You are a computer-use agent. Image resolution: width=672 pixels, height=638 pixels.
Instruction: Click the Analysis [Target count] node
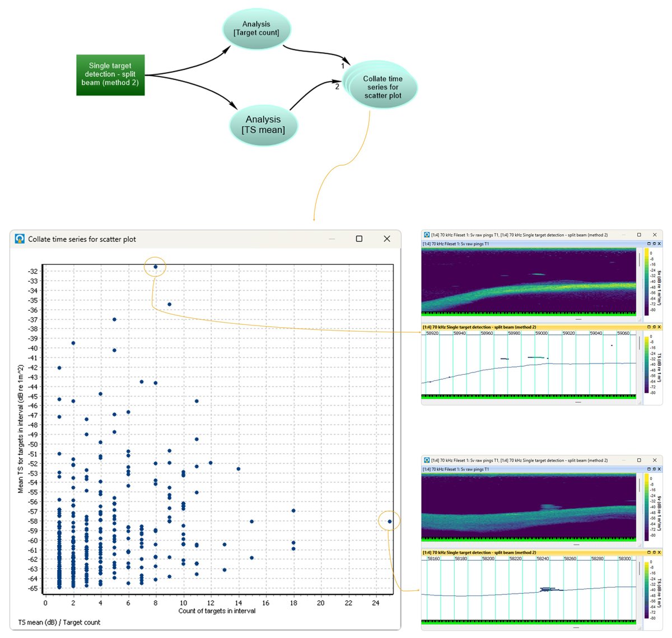click(x=256, y=29)
